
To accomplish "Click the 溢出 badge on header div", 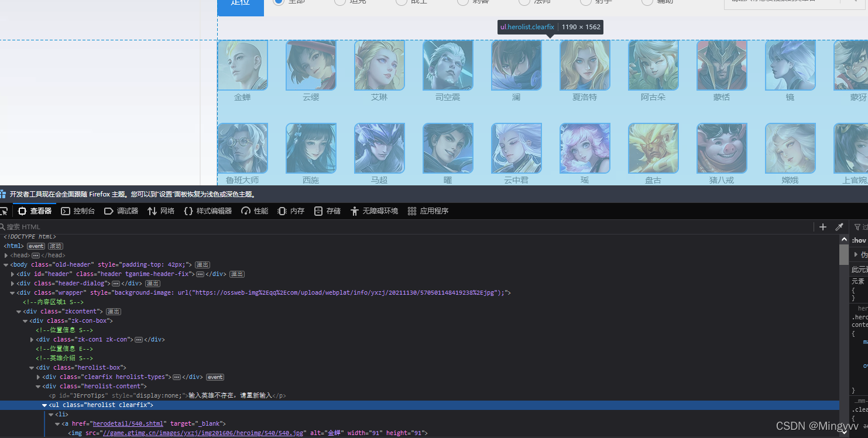I will (x=236, y=274).
